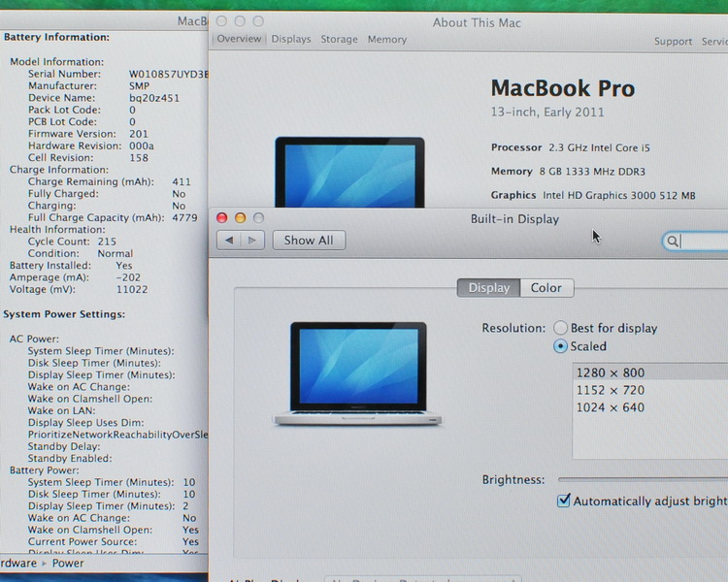This screenshot has height=582, width=728.
Task: Click the back arrow in Built-in Display toolbar
Action: tap(229, 241)
